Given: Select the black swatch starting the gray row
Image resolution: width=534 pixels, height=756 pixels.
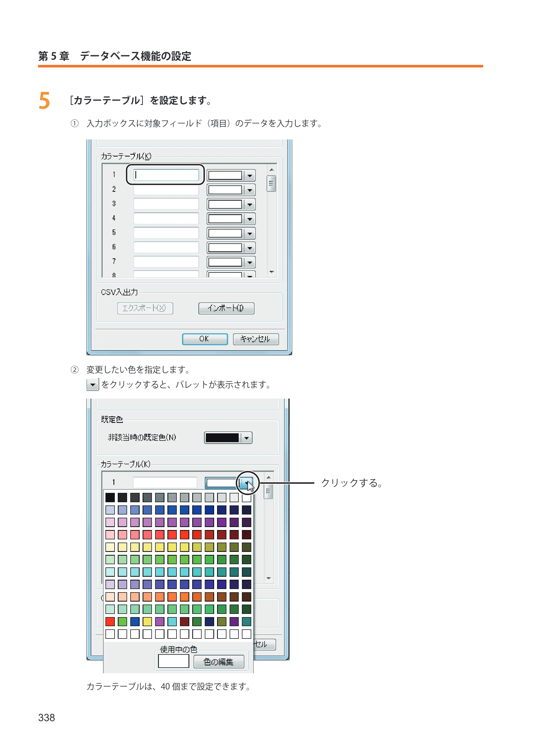Looking at the screenshot, I should click(x=110, y=497).
